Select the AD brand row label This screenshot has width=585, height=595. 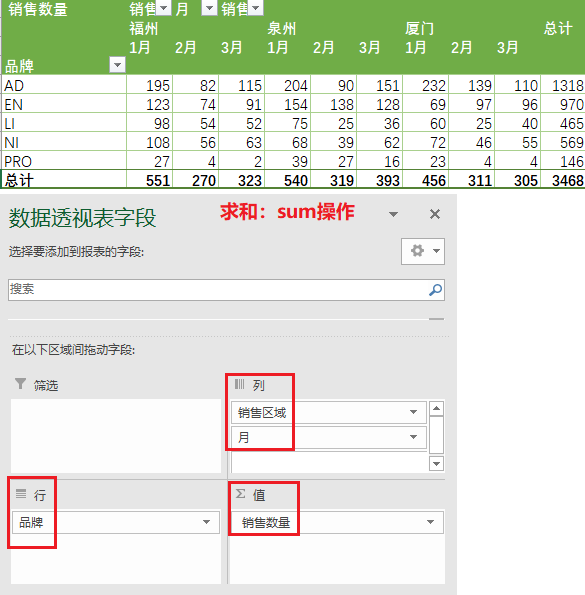click(64, 85)
